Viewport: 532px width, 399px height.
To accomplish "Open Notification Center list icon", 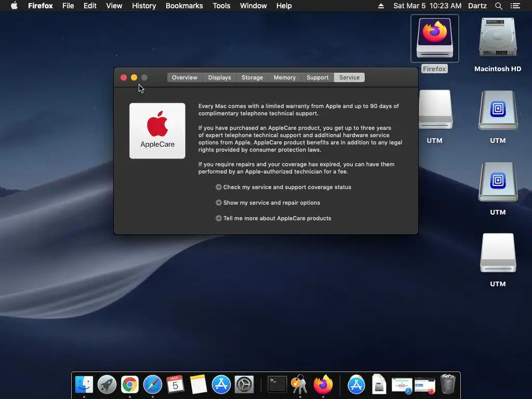I will tap(515, 6).
